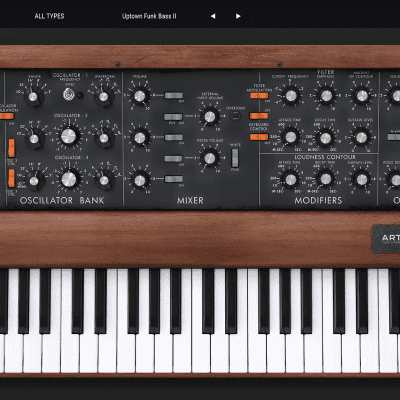The width and height of the screenshot is (400, 400).
Task: Play the rightmost fully visible C-sharp black key
Action: coord(338,301)
